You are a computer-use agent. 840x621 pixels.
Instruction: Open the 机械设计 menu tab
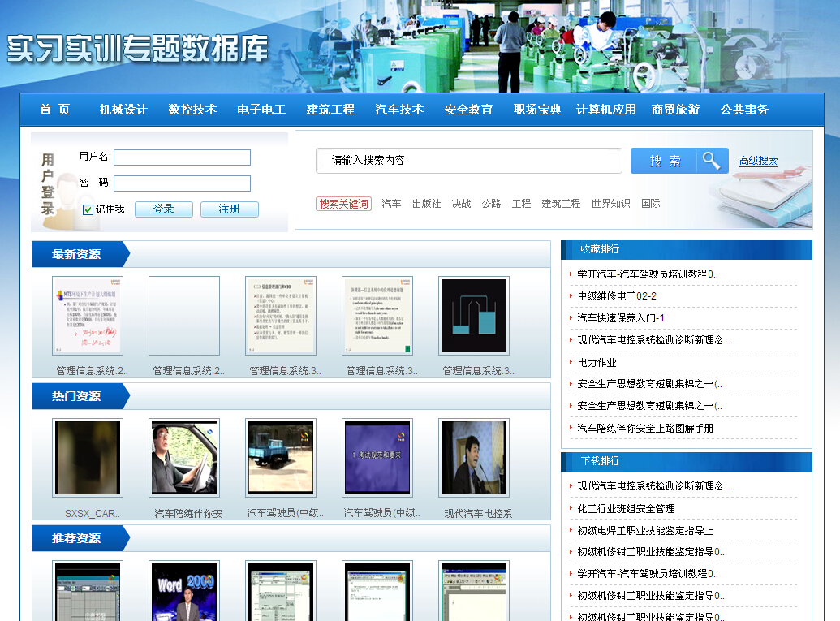(x=123, y=110)
